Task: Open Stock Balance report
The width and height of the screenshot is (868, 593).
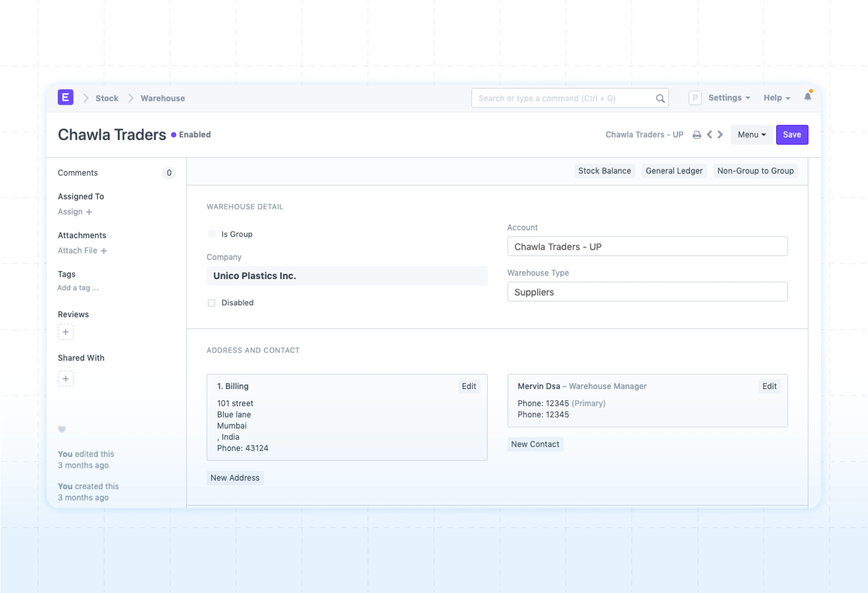Action: pyautogui.click(x=604, y=171)
